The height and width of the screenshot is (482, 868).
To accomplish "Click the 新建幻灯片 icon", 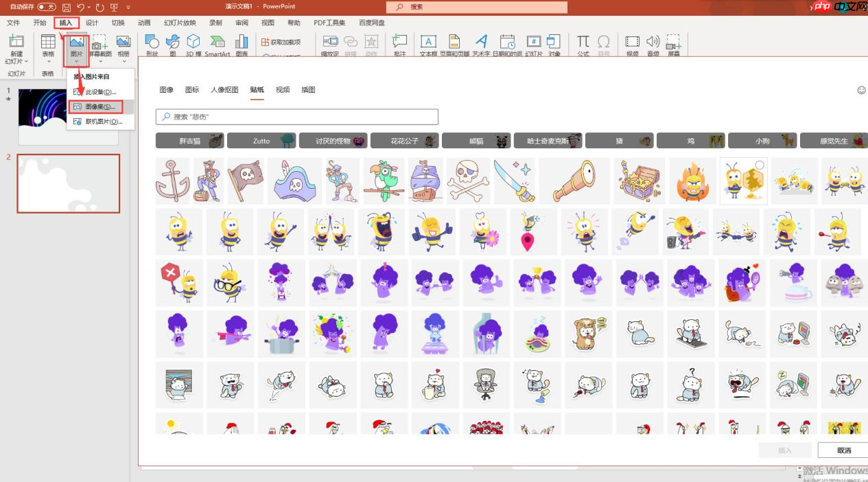I will (x=16, y=41).
